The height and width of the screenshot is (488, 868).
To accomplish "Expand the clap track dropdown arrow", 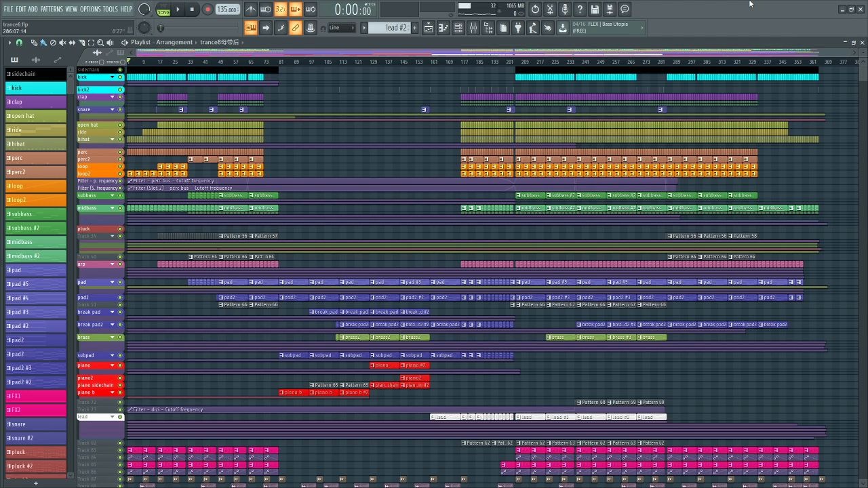I will coord(113,97).
